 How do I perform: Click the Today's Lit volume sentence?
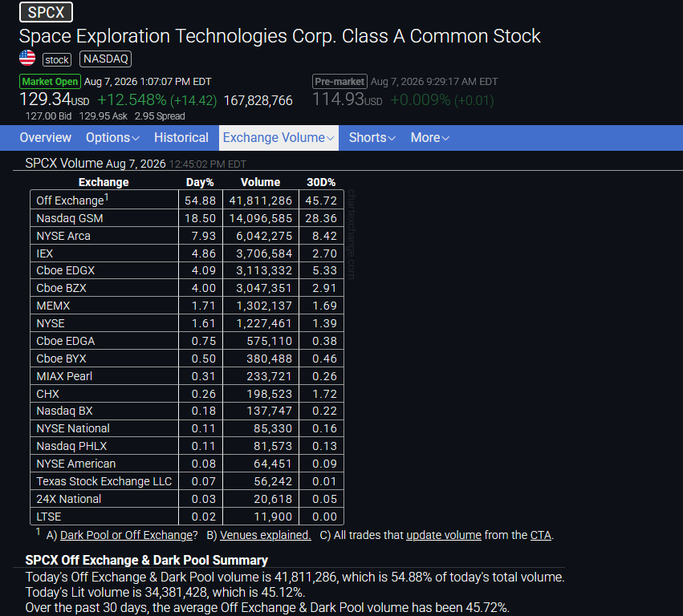tap(165, 593)
